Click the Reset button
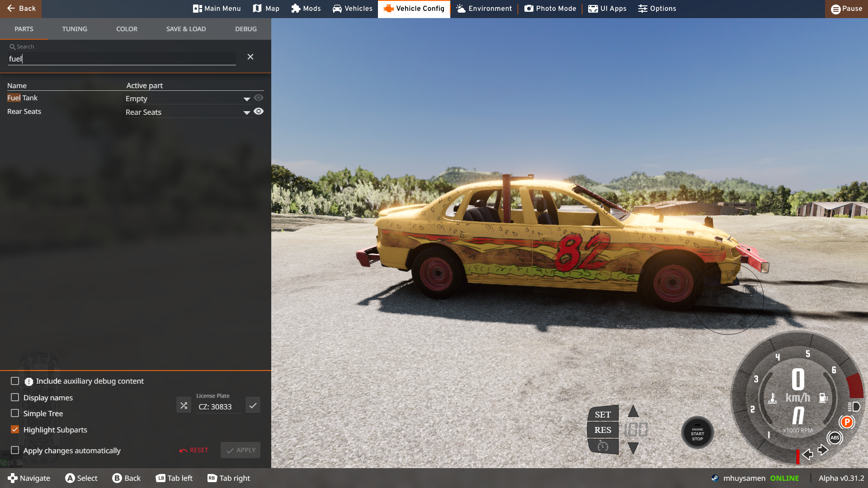Screen dimensions: 868x488 tap(194, 450)
